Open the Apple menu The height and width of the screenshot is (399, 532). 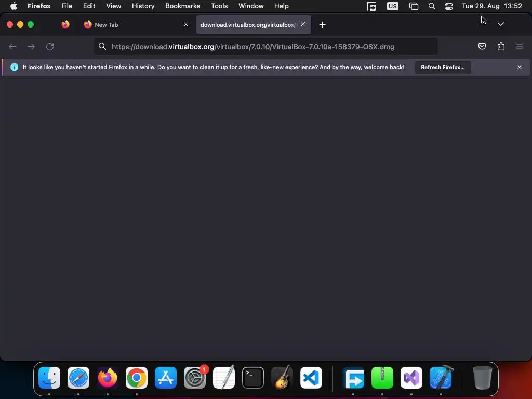coord(14,6)
